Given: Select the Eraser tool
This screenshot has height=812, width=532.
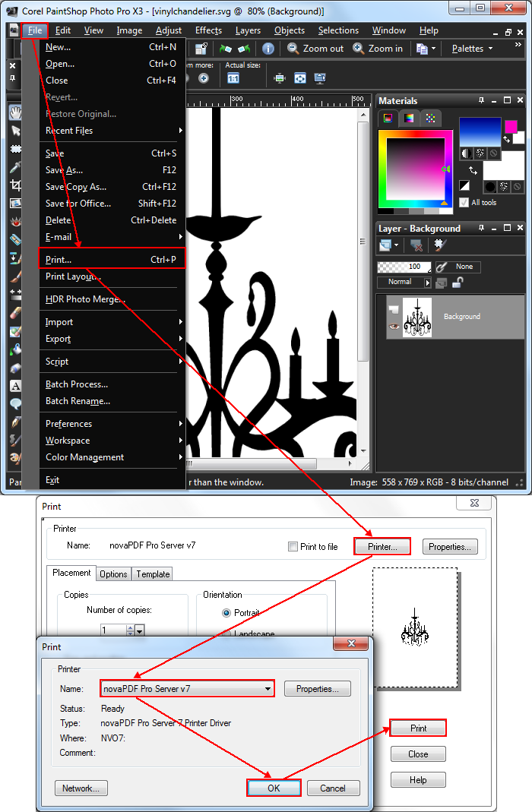Looking at the screenshot, I should coord(15,313).
